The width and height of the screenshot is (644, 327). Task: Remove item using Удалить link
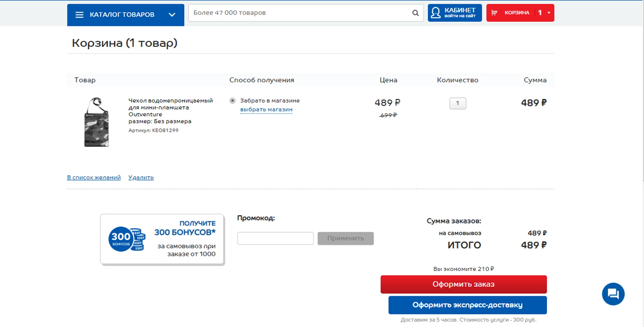tap(141, 177)
